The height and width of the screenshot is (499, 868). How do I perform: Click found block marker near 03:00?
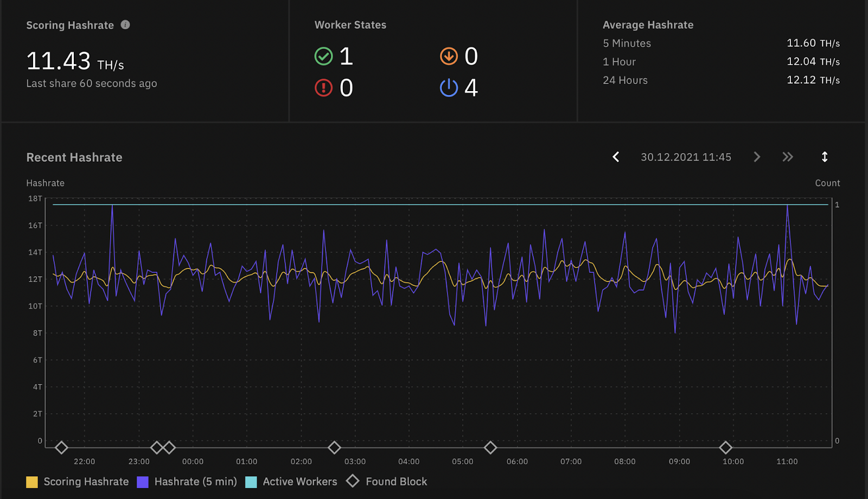(x=334, y=447)
